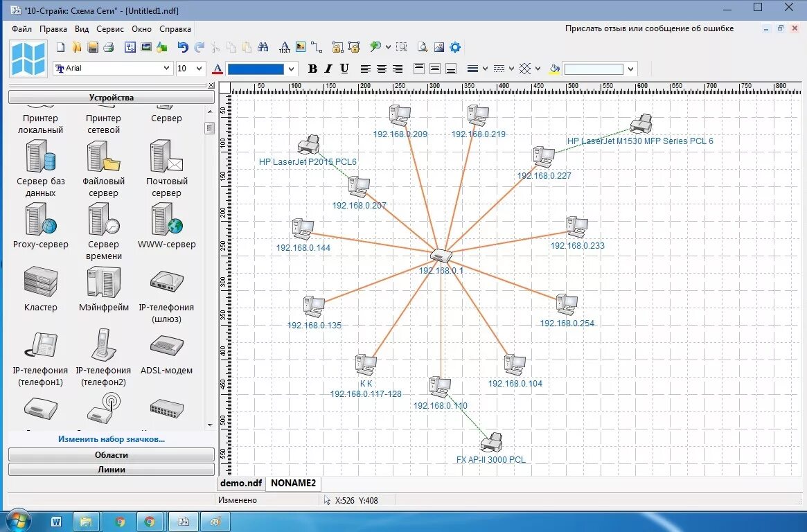The image size is (807, 532).
Task: Click the first padlock lock-objects icon
Action: coord(337,47)
